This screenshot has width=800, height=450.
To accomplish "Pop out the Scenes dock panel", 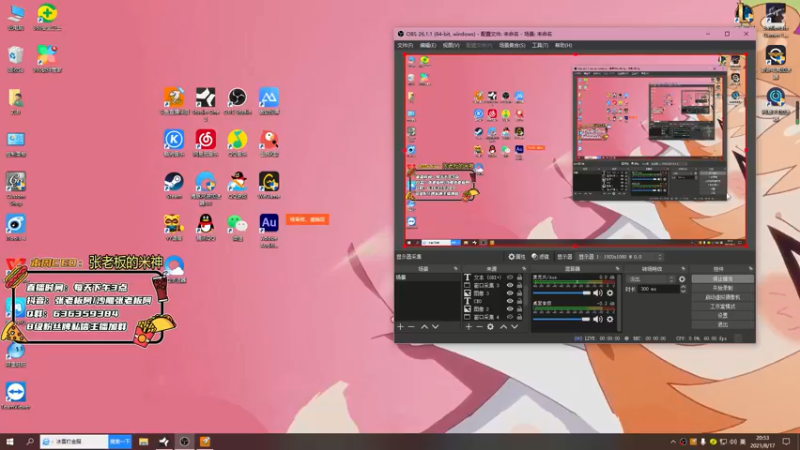I will pyautogui.click(x=456, y=269).
